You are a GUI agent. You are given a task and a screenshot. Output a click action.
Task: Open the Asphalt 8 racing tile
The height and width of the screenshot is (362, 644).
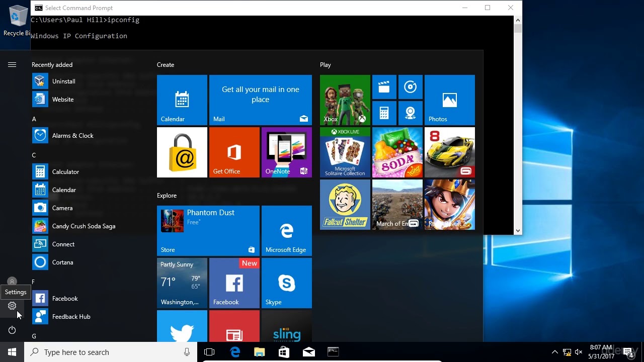click(x=450, y=152)
